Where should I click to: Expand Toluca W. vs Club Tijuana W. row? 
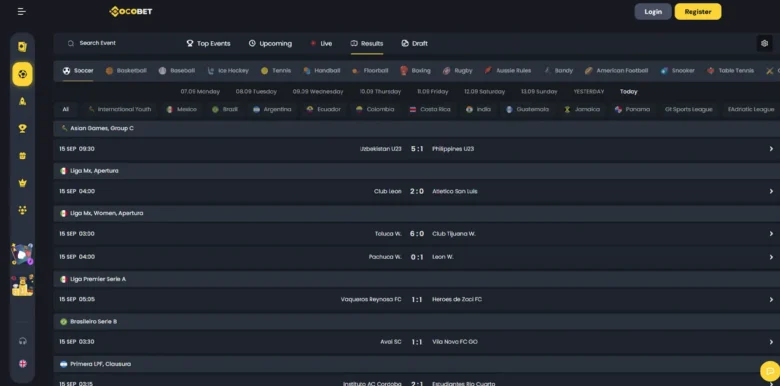tap(416, 234)
